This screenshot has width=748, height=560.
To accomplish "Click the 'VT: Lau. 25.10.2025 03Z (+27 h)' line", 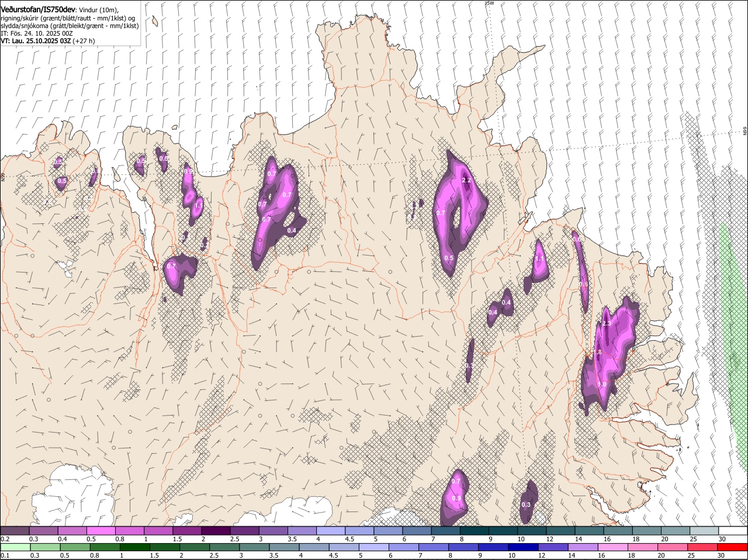I will (48, 41).
